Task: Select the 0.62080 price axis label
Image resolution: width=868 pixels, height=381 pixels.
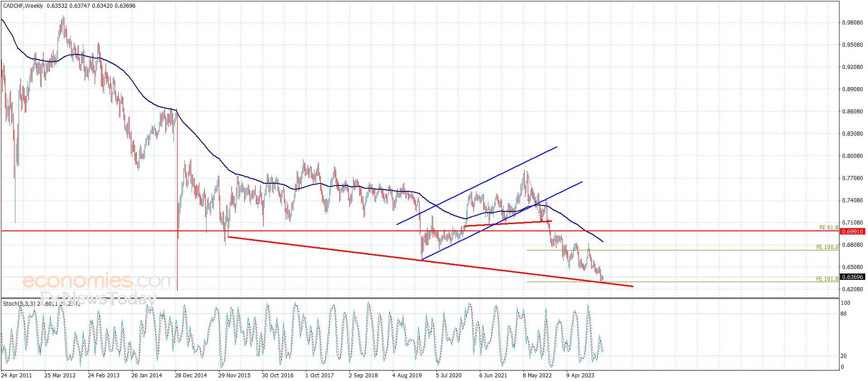Action: click(x=852, y=289)
